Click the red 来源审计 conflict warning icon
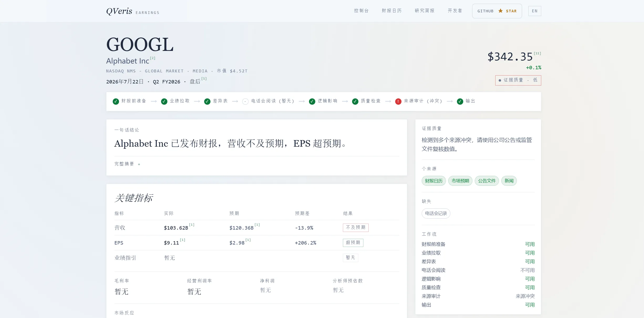Viewport: 644px width, 318px height. tap(398, 101)
